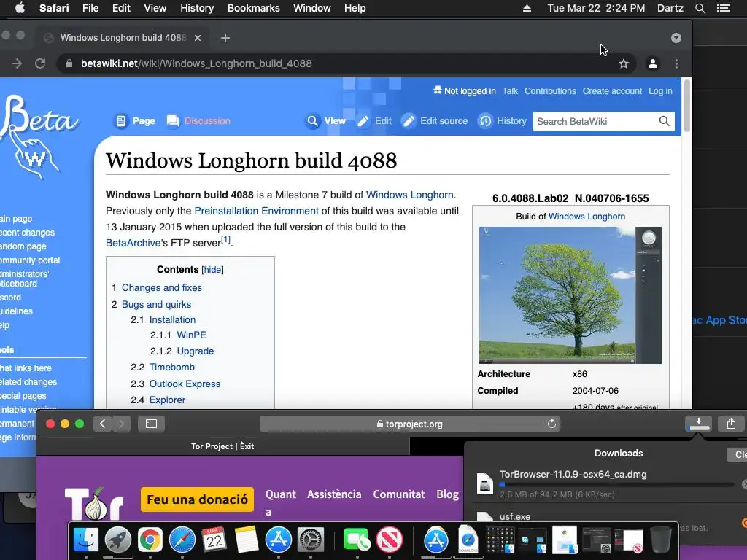Open Calendar app showing 22 in Dock
The image size is (747, 560).
pyautogui.click(x=214, y=540)
